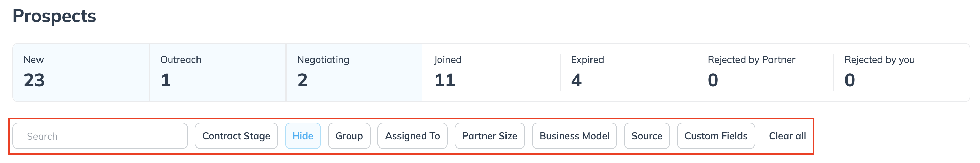The height and width of the screenshot is (163, 980).
Task: Show the Expired prospects tab
Action: pos(628,72)
